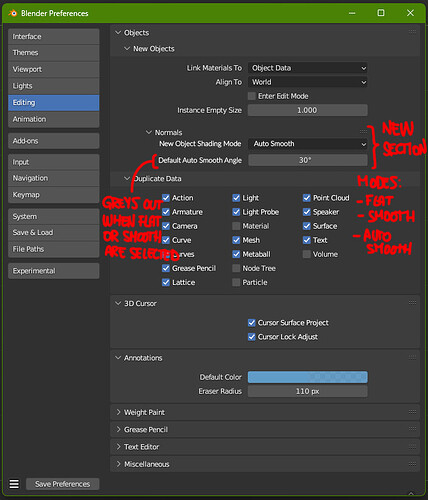Toggle the Mesh checkbox

(236, 240)
